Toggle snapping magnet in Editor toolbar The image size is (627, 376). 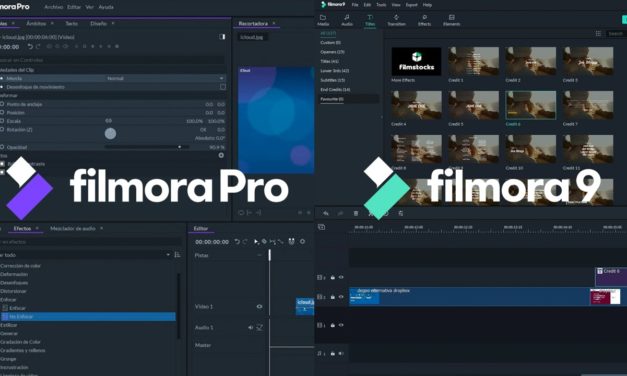point(292,242)
